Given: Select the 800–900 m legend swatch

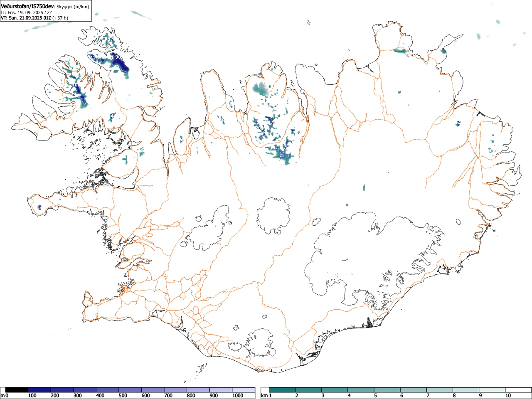Looking at the screenshot, I should pyautogui.click(x=198, y=390).
